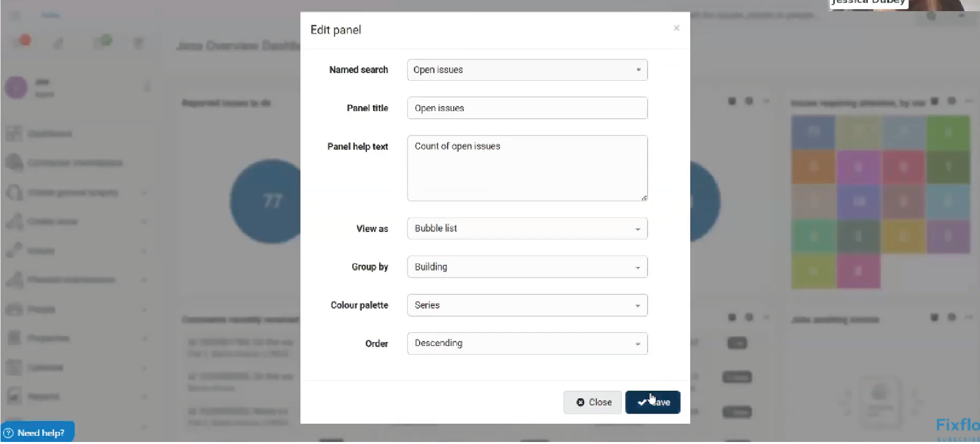Open the Named search dropdown
This screenshot has width=980, height=444.
pyautogui.click(x=527, y=70)
